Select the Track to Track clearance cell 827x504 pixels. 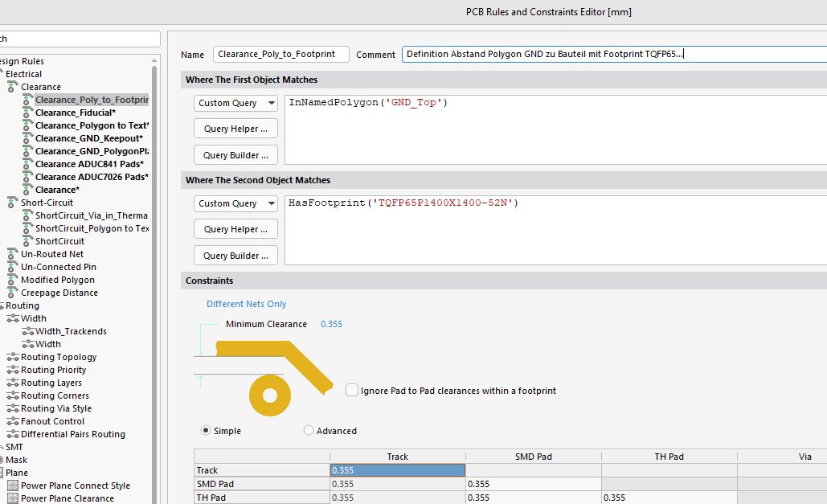[398, 470]
